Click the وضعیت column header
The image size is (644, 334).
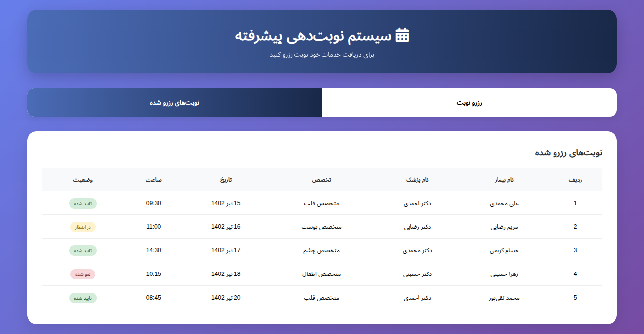(83, 180)
